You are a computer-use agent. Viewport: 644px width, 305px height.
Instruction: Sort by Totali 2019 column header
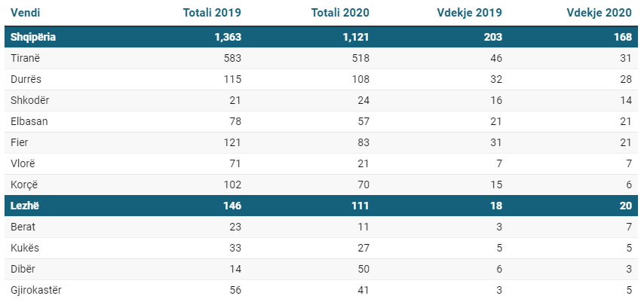[x=212, y=13]
